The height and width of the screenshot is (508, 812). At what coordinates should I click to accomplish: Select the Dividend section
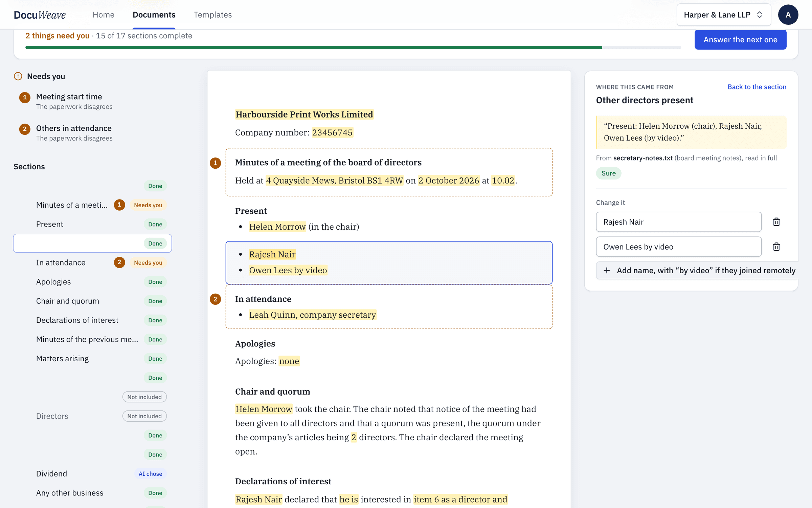(92, 474)
